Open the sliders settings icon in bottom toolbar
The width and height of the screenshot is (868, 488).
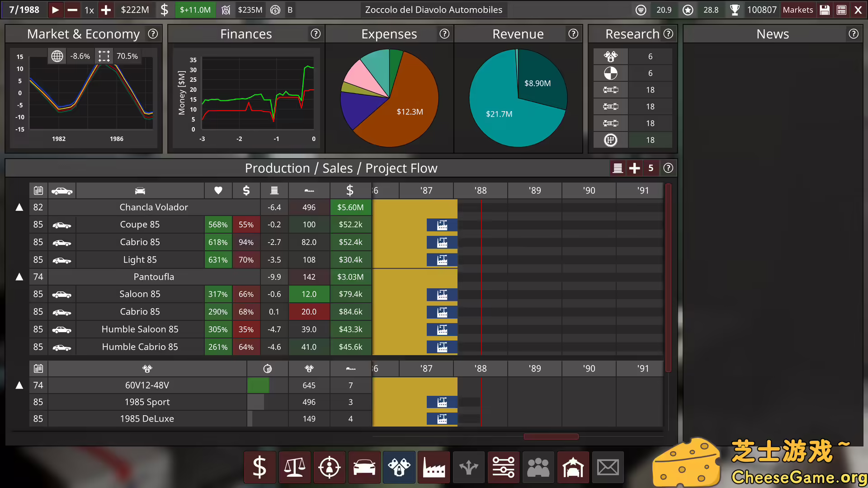[503, 467]
